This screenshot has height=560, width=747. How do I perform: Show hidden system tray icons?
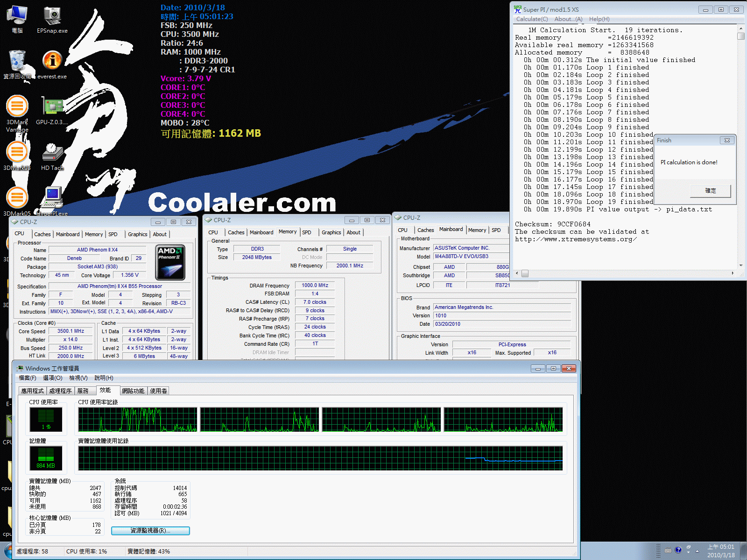[698, 551]
